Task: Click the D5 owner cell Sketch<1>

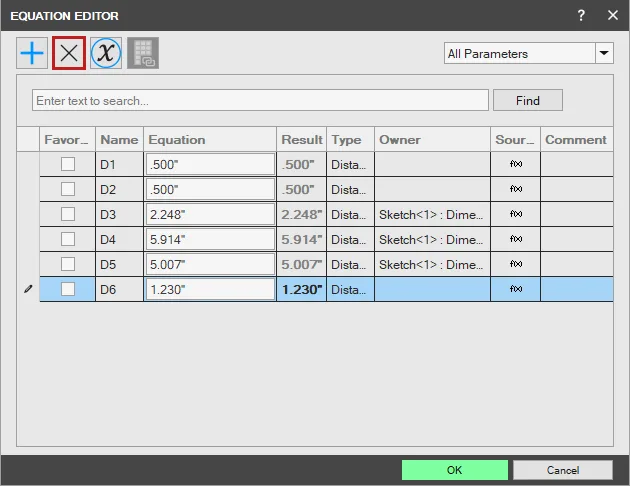Action: pyautogui.click(x=432, y=264)
